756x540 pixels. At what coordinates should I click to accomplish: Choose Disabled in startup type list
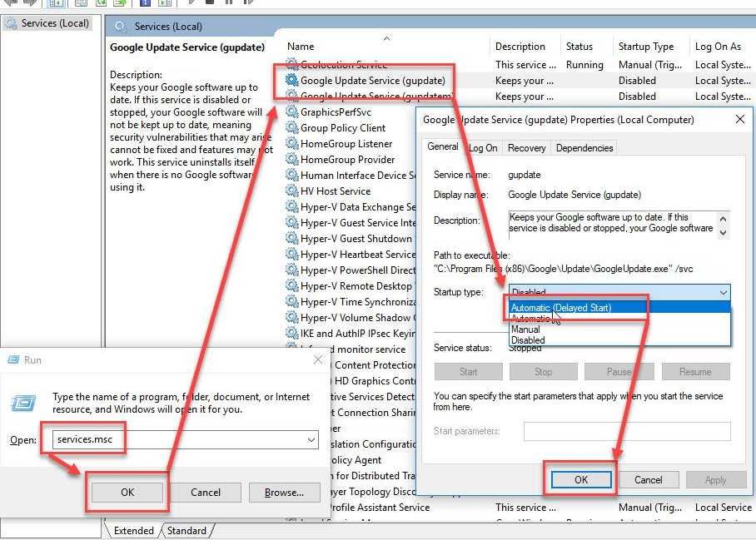point(619,340)
